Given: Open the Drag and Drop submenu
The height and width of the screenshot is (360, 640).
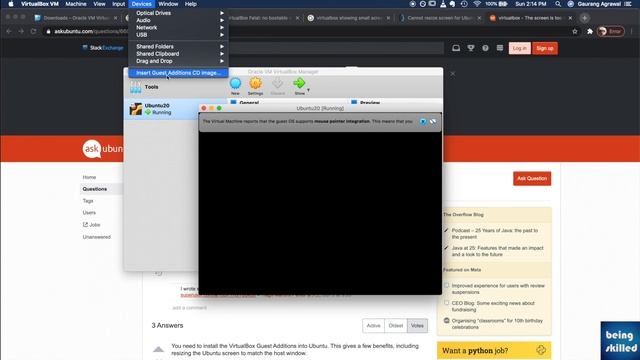Looking at the screenshot, I should pyautogui.click(x=178, y=61).
